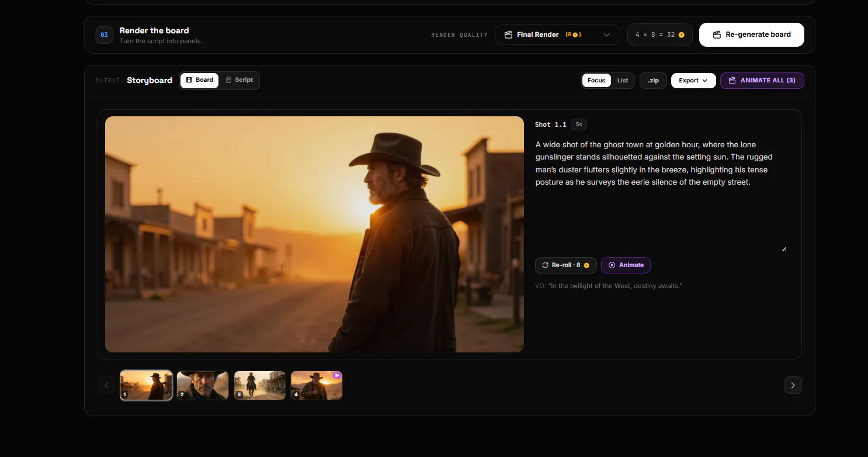Click the large gunslinger shot preview image
The width and height of the screenshot is (868, 457).
(314, 234)
